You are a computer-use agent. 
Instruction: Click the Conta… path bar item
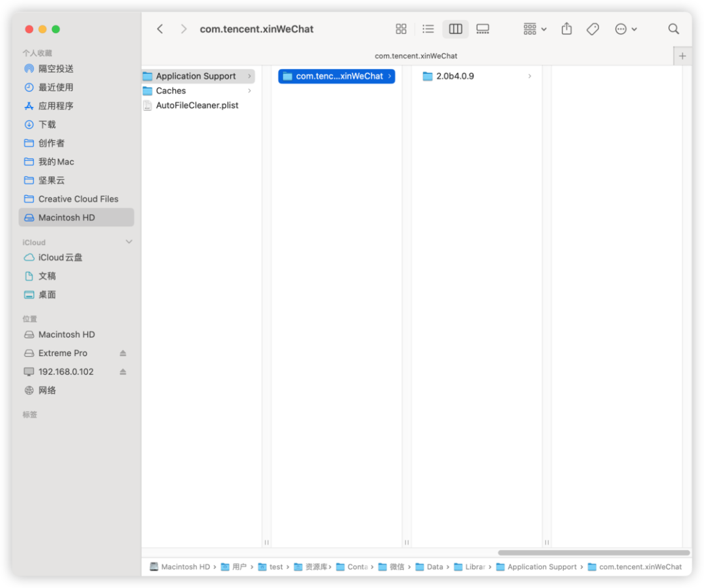point(353,567)
